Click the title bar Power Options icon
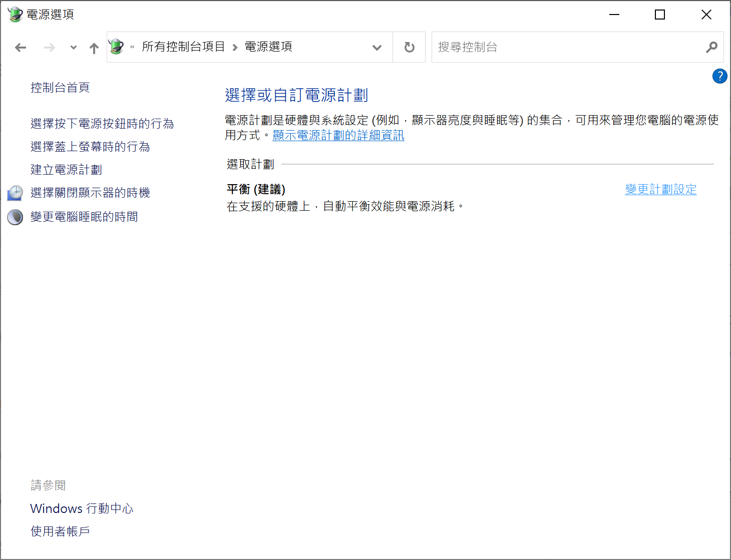731x560 pixels. tap(15, 14)
